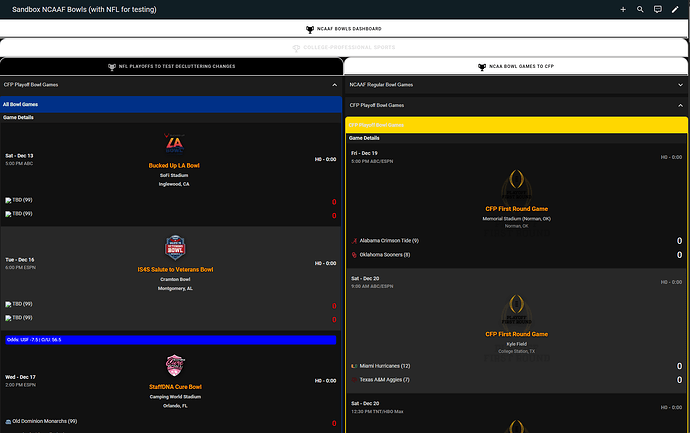Click Fri - Dec 19 game date
This screenshot has height=433, width=690.
364,154
